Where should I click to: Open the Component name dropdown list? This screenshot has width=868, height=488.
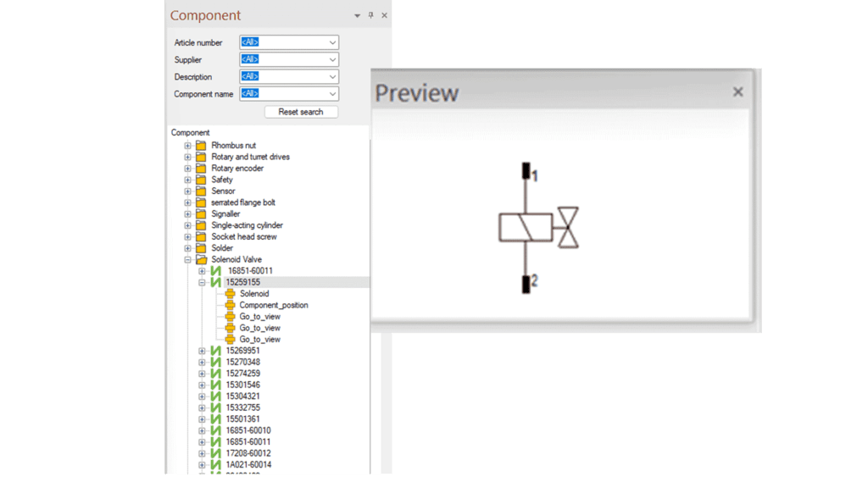pos(332,94)
